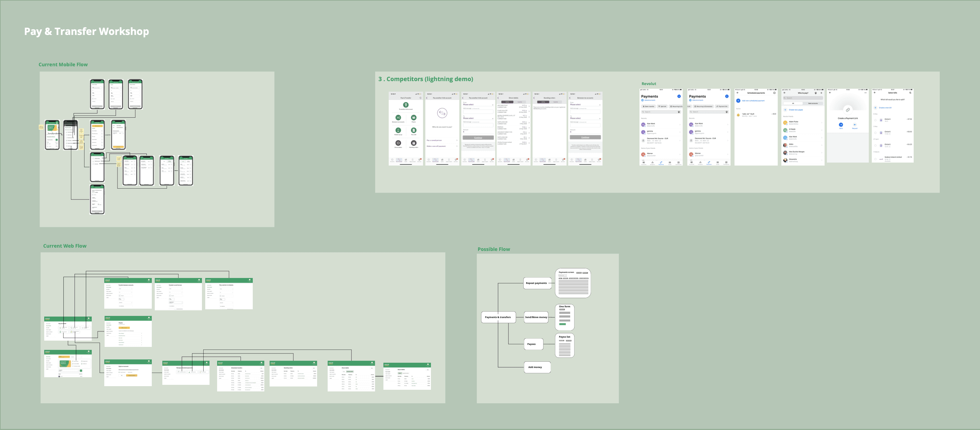Expand the 'Pay a saved person' row
This screenshot has height=430, width=980.
442,140
